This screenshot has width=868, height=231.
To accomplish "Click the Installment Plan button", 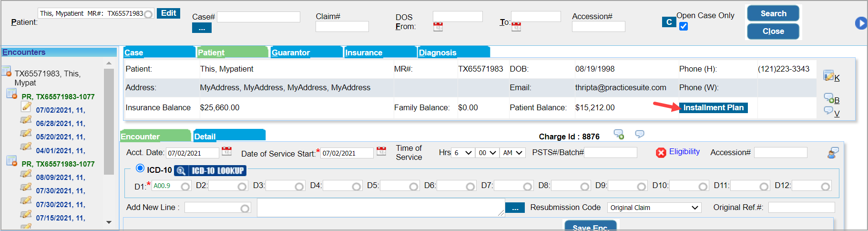I will [714, 108].
